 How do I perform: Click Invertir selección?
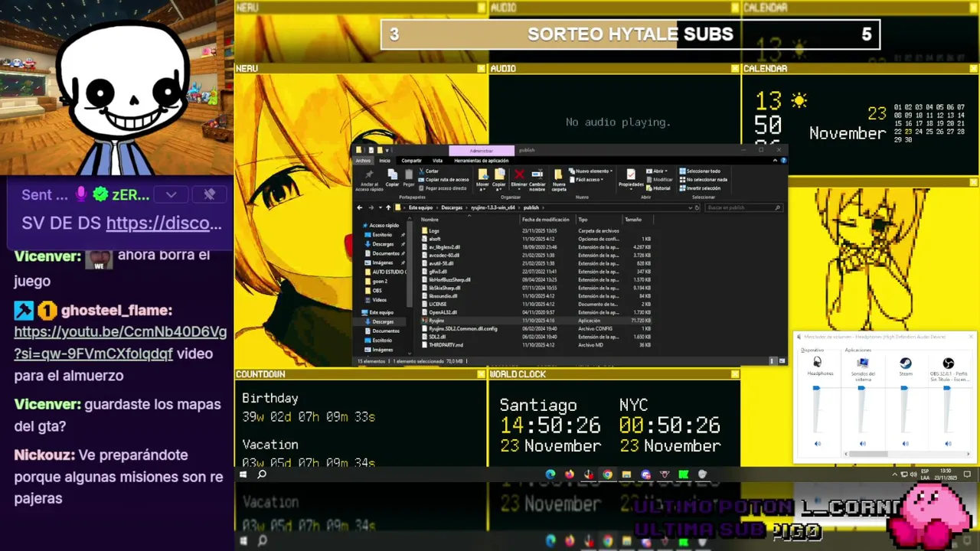coord(700,188)
